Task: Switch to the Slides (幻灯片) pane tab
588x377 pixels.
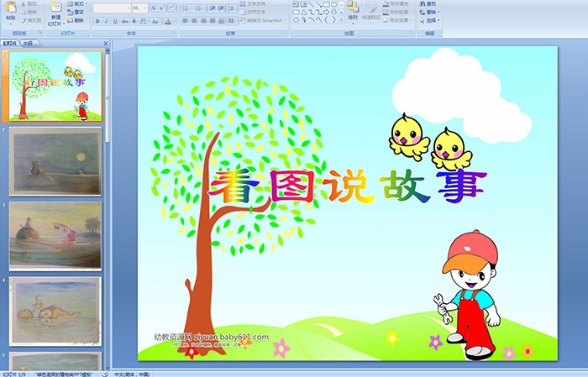Action: 10,44
